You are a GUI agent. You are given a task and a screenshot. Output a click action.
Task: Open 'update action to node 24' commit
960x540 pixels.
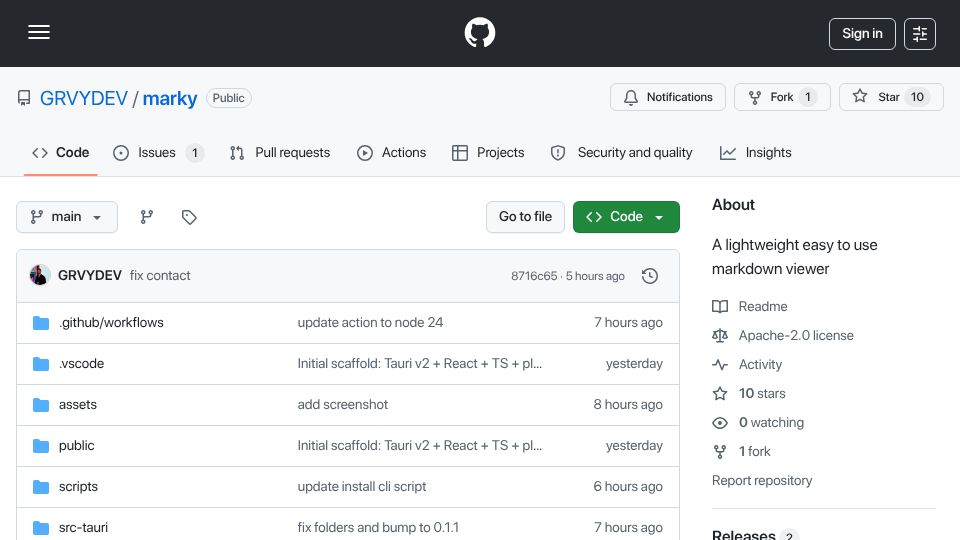[x=370, y=323]
